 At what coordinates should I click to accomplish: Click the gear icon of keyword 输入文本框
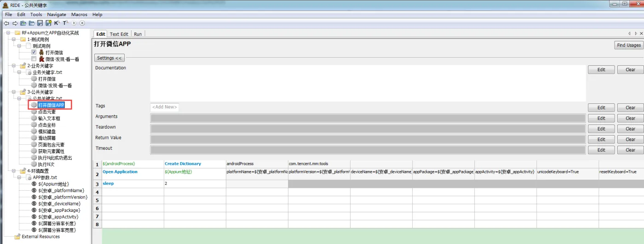pos(34,119)
